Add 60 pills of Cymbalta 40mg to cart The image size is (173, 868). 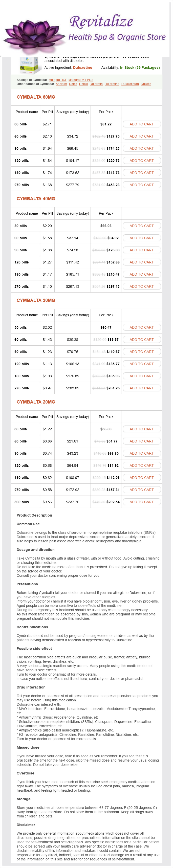[141, 238]
